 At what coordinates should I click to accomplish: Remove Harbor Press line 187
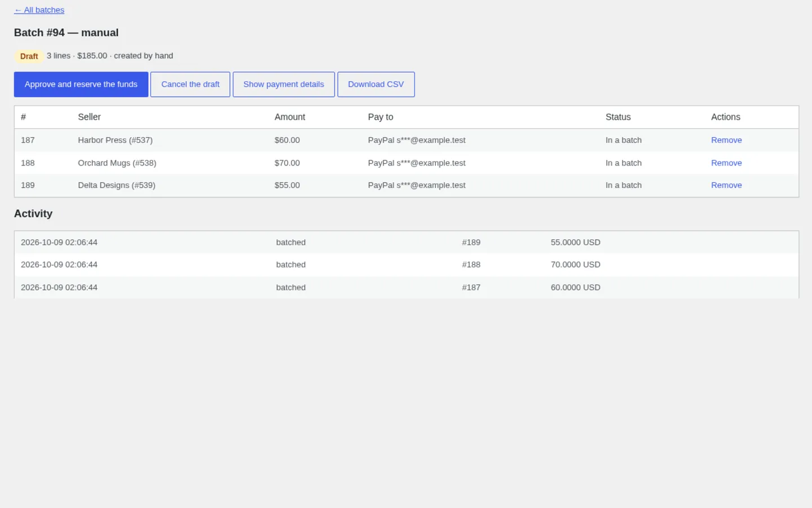coord(726,140)
